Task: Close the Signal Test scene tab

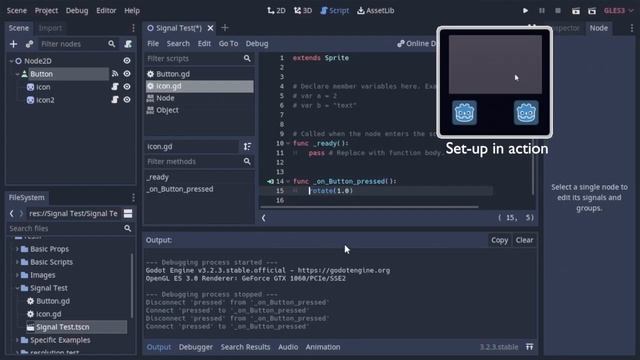Action: pyautogui.click(x=210, y=28)
